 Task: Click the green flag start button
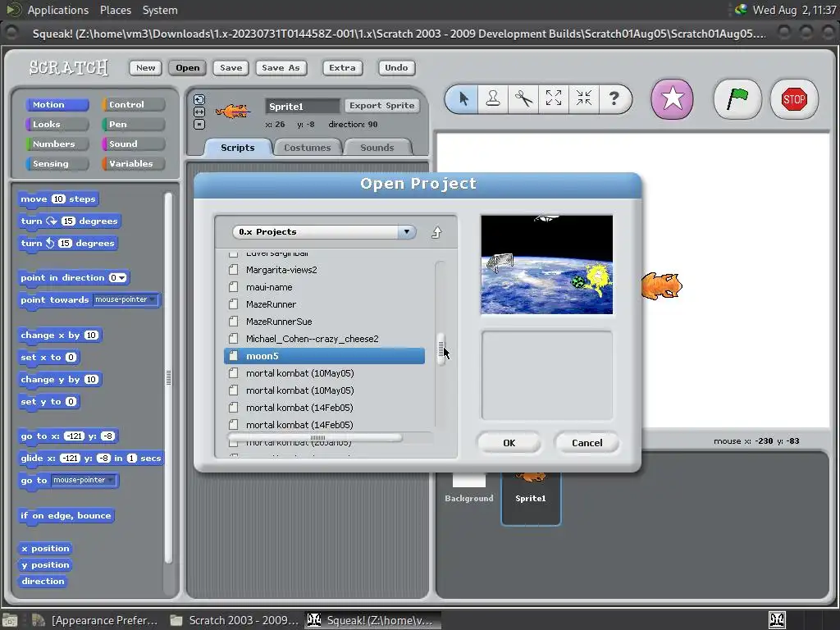[737, 99]
